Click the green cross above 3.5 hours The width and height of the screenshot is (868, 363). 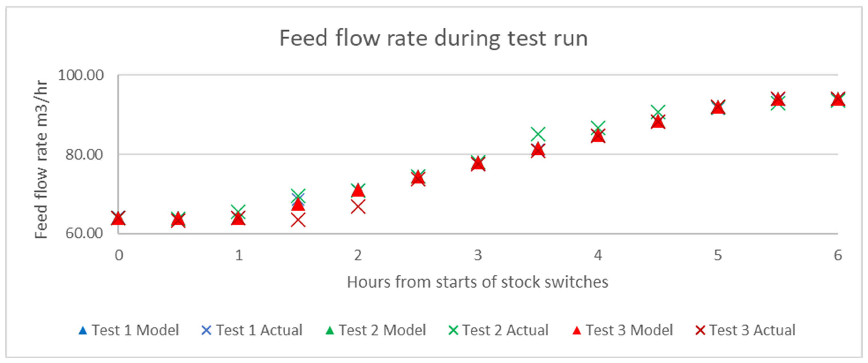coord(538,134)
